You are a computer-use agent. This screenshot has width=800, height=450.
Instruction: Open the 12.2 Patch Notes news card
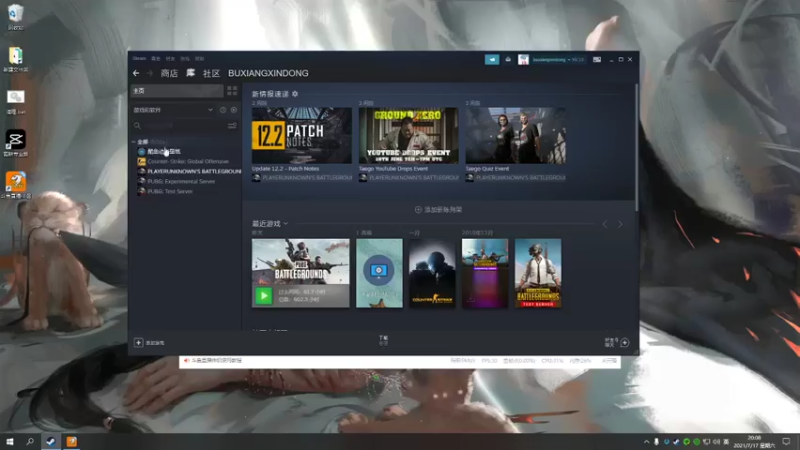302,135
